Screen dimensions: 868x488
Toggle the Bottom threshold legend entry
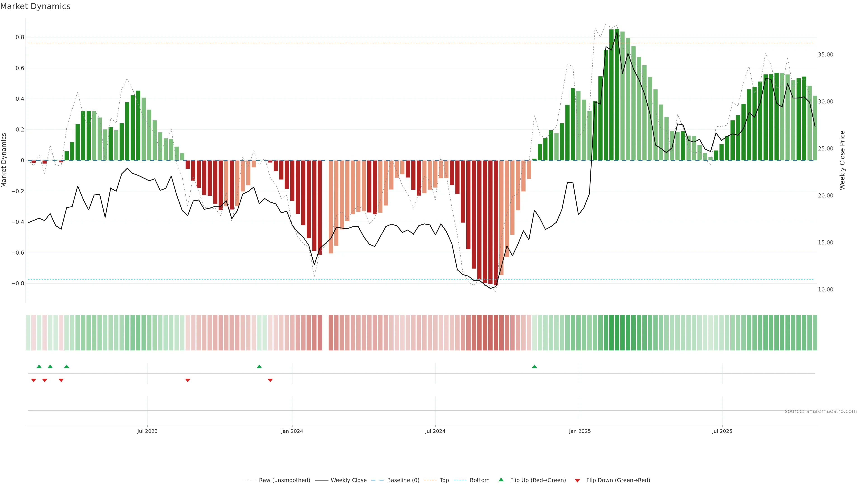pos(479,480)
